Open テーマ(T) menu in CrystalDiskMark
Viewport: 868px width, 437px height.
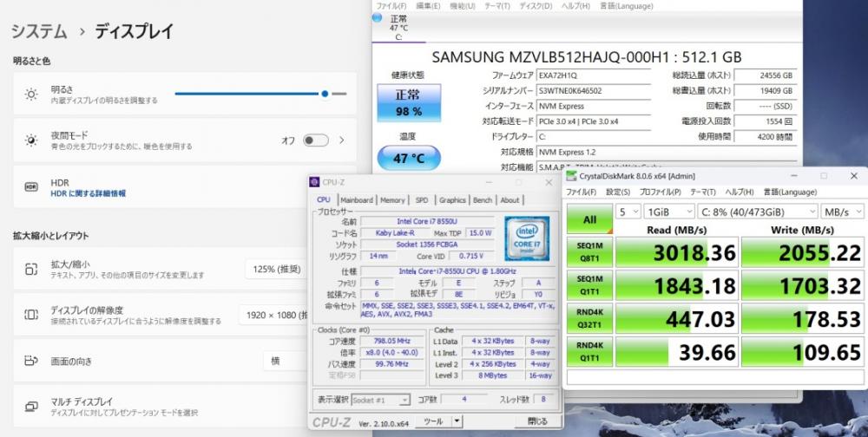702,192
